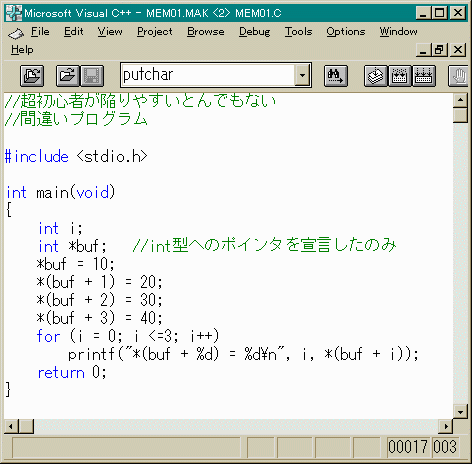
Task: Click the vertical scrollbar down arrow
Action: click(460, 411)
